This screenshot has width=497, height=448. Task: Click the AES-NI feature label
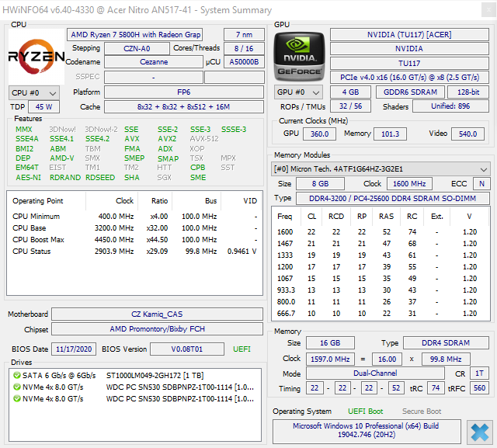click(28, 178)
